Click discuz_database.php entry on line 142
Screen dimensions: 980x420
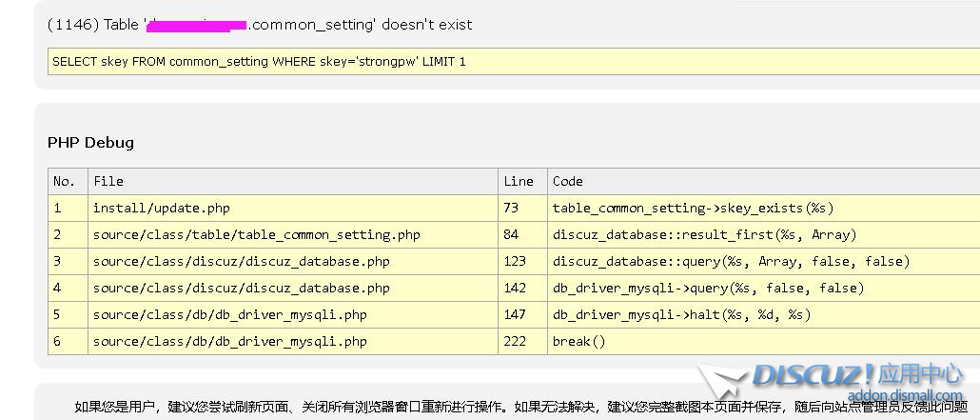pyautogui.click(x=241, y=288)
